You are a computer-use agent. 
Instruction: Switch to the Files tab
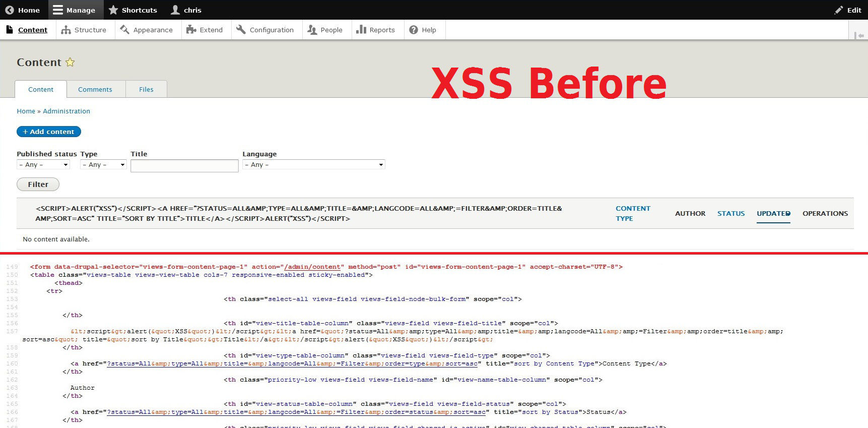(146, 89)
